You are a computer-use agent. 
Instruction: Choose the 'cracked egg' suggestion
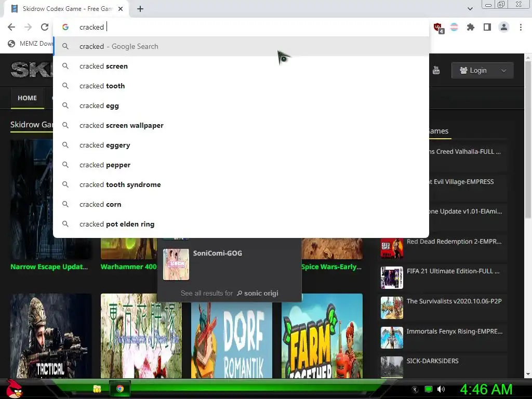241,105
